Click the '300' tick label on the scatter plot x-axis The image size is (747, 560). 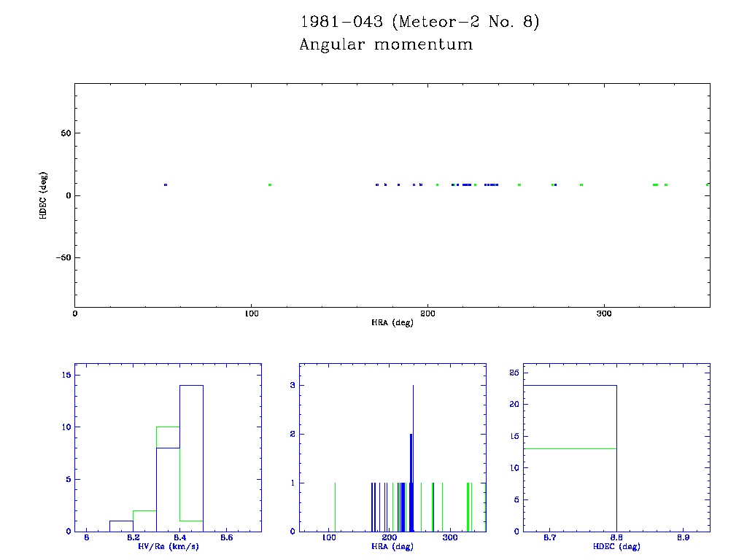pyautogui.click(x=603, y=314)
